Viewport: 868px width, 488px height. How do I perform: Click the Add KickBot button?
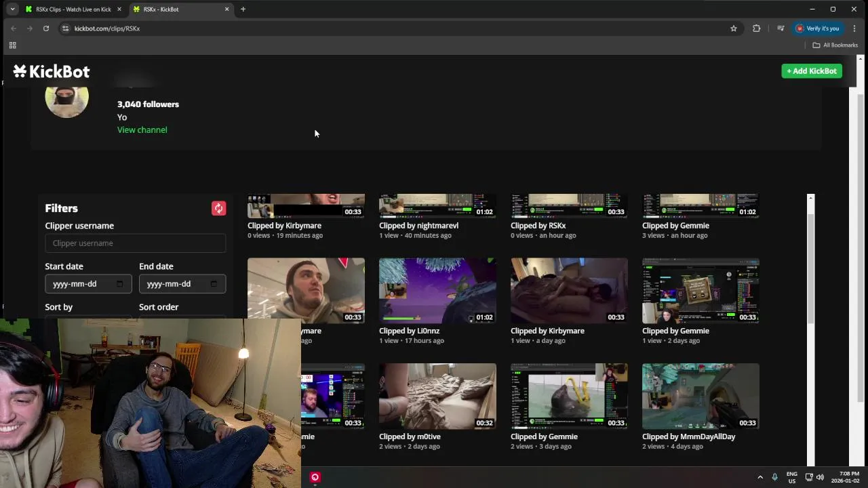(x=812, y=71)
